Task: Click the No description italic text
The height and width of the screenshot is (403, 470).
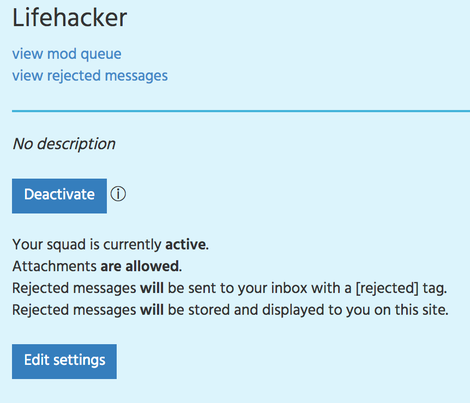Action: pos(64,144)
